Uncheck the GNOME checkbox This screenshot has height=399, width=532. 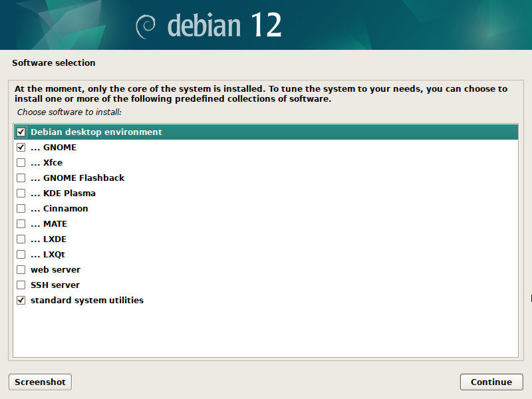21,147
